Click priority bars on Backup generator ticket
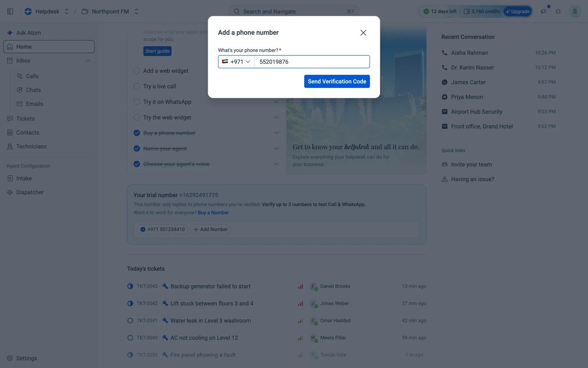The width and height of the screenshot is (588, 368). tap(300, 286)
